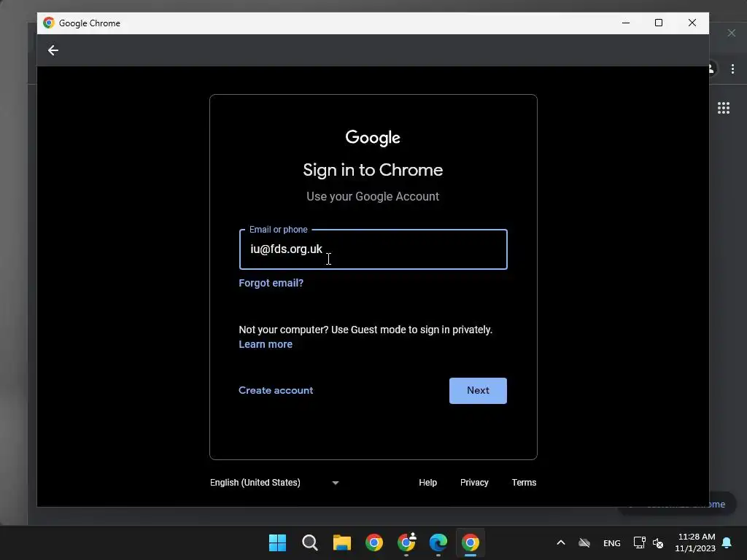Click the profile avatar icon in background Chrome window
Viewport: 747px width, 560px height.
coord(713,69)
